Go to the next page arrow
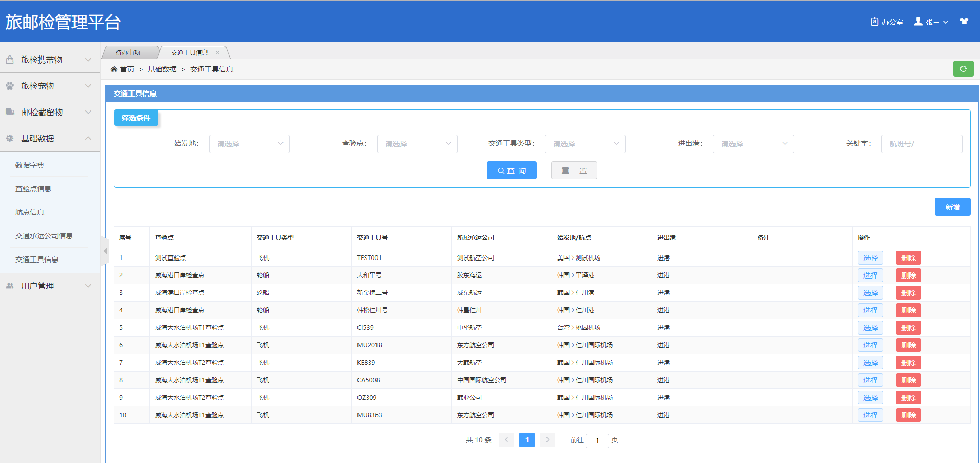Image resolution: width=980 pixels, height=463 pixels. coord(548,440)
